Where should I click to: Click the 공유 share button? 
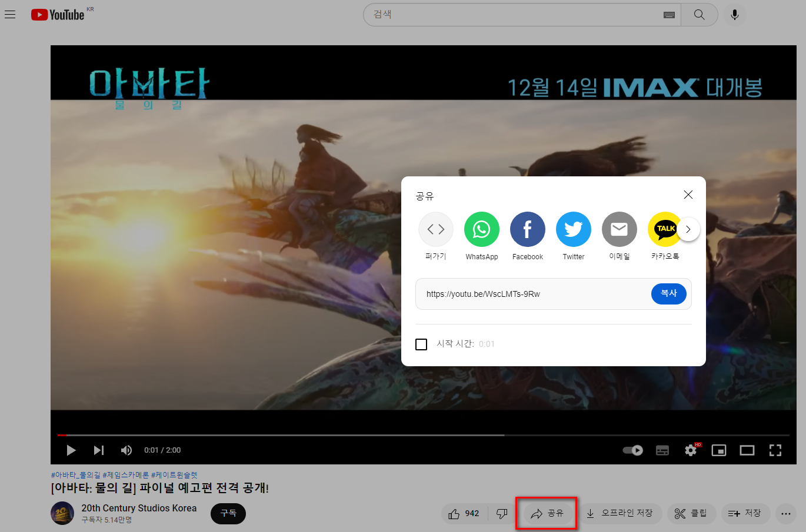point(547,514)
